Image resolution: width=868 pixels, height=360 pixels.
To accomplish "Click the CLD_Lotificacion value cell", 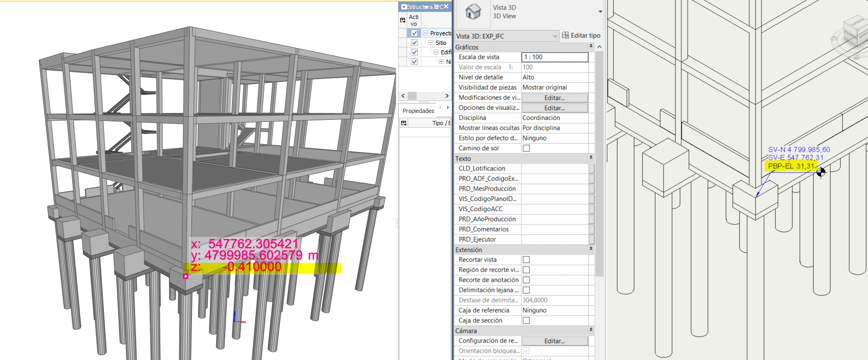I will (555, 168).
